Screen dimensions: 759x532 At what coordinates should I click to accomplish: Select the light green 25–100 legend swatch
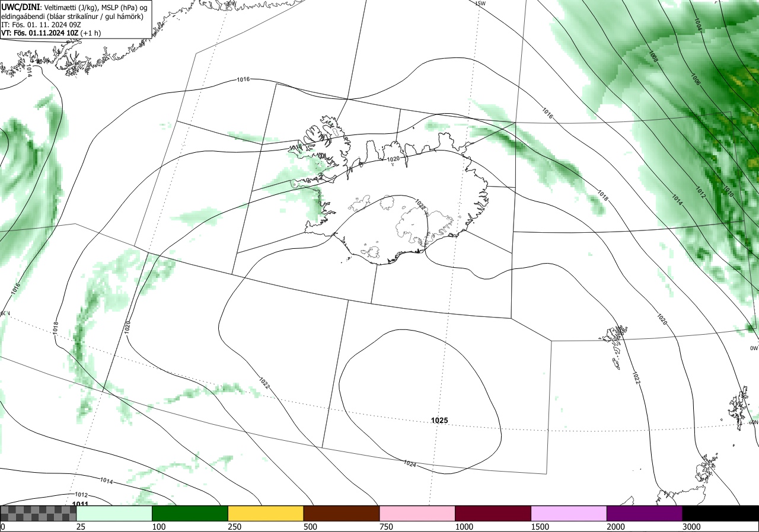(x=114, y=513)
